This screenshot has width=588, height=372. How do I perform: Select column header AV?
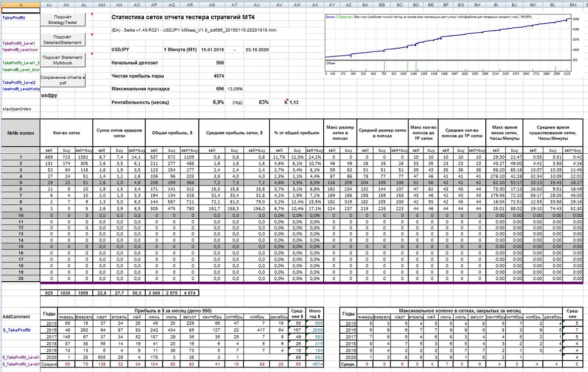(x=279, y=5)
